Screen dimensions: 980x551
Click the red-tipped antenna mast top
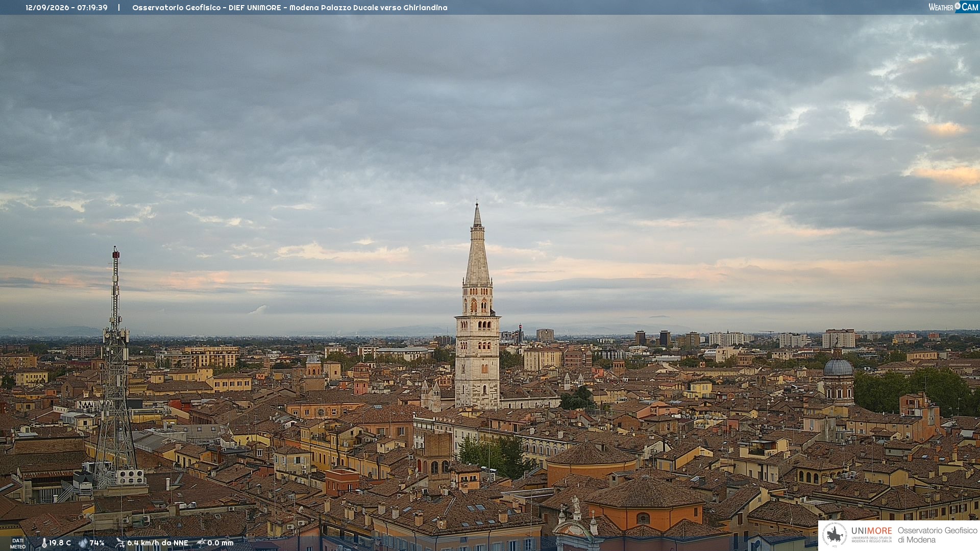click(x=116, y=253)
